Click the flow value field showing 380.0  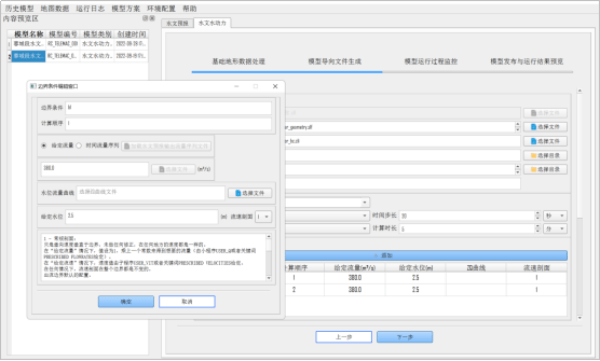[95, 169]
